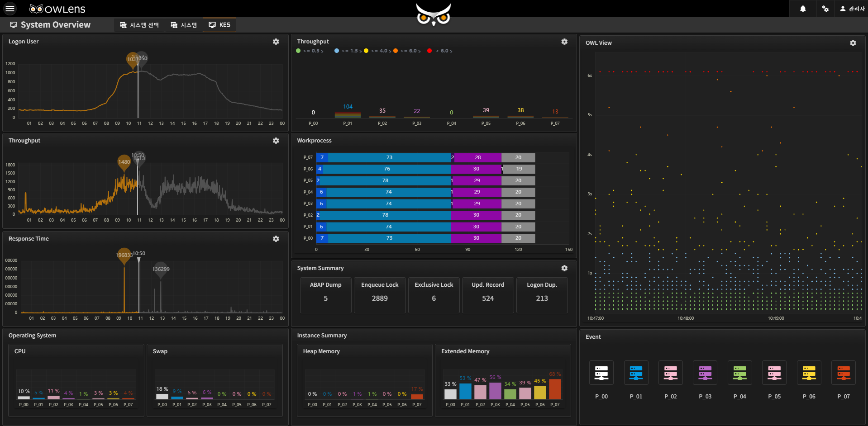Select the P_03 server event icon
This screenshot has height=426, width=868.
click(x=705, y=373)
